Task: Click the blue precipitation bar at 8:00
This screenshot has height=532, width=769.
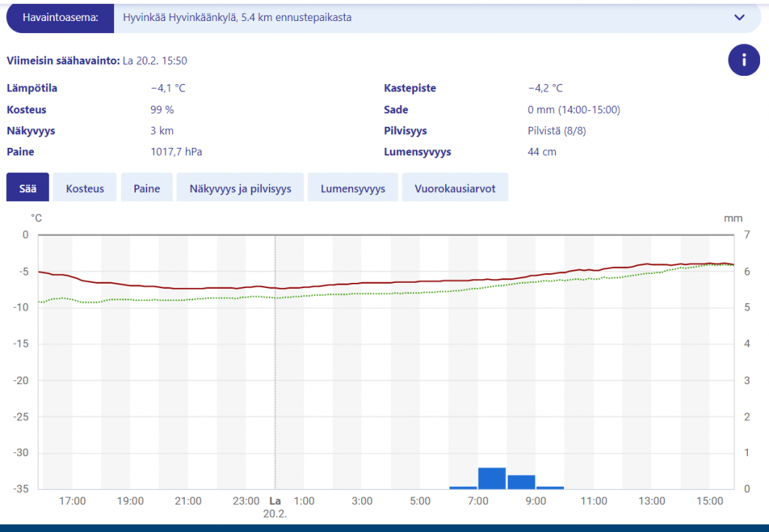Action: 521,482
